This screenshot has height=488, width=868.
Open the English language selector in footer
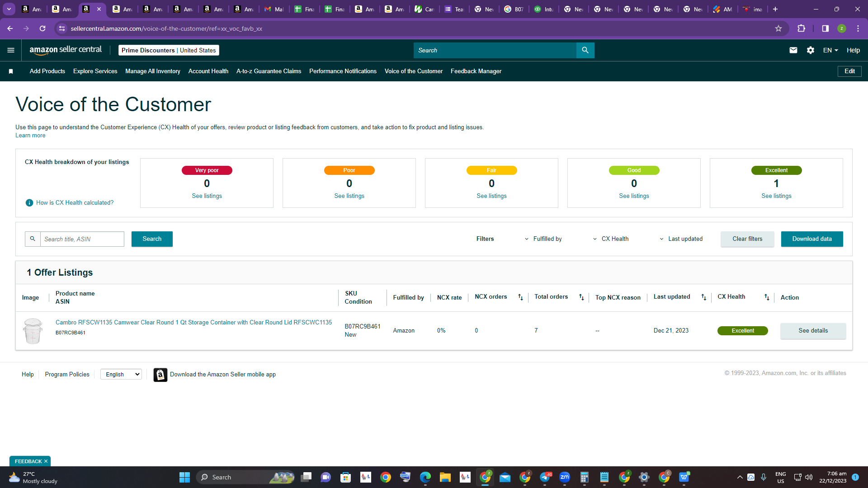(121, 375)
